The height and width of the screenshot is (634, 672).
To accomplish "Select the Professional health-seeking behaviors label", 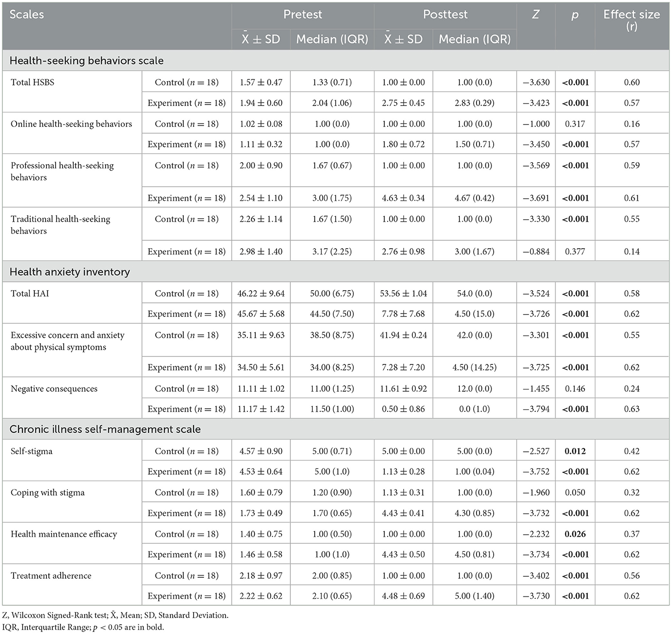I will (x=62, y=171).
